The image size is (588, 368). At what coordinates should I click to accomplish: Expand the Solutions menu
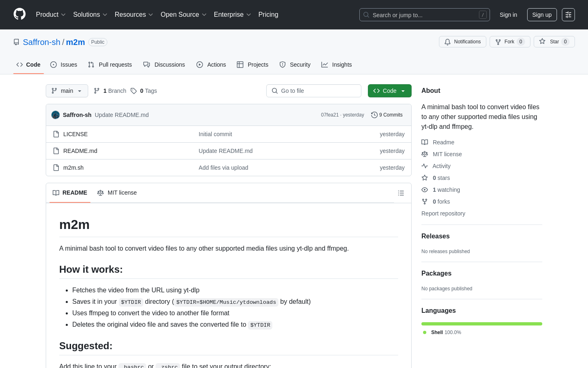tap(90, 14)
